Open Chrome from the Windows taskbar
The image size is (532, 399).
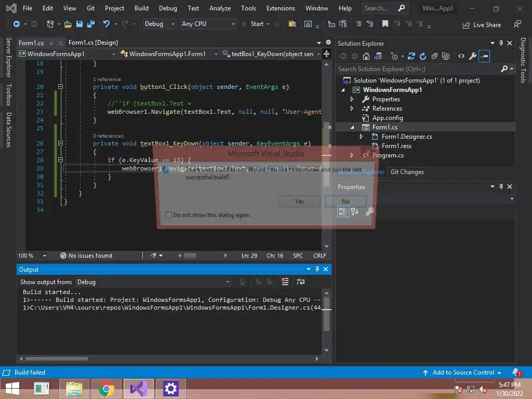click(x=106, y=389)
